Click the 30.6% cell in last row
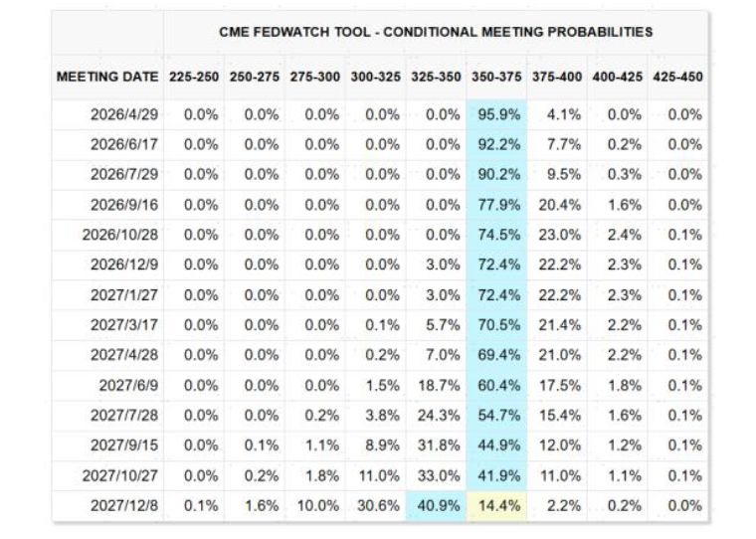The height and width of the screenshot is (539, 756). (378, 505)
